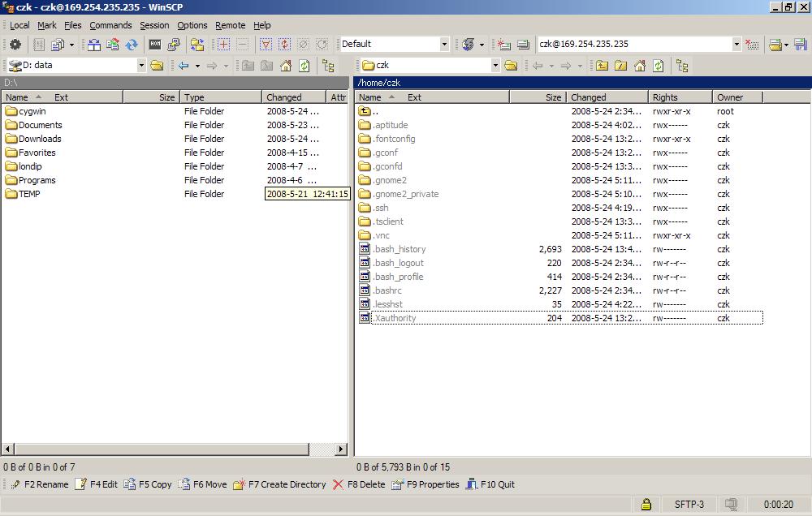
Task: Open saved sessions folder icon
Action: point(775,45)
